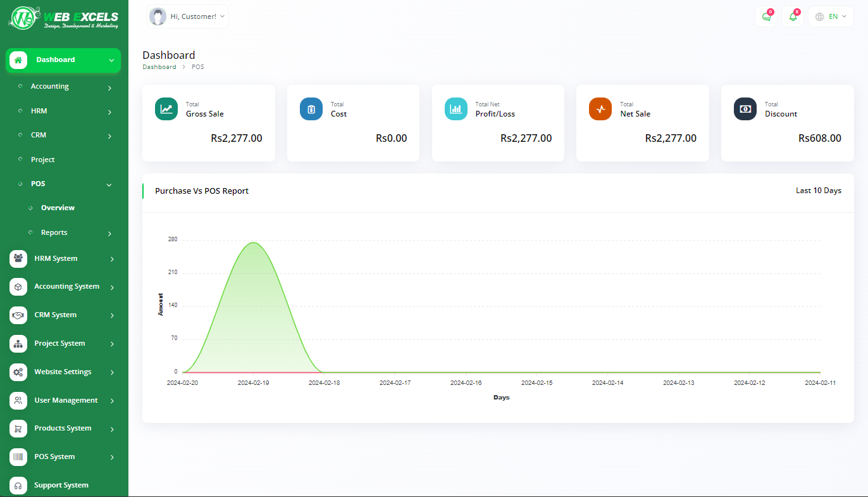The image size is (868, 497).
Task: Click the Rs608.00 discount value
Action: [x=820, y=138]
